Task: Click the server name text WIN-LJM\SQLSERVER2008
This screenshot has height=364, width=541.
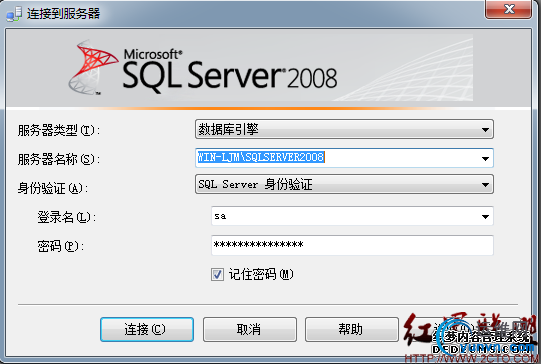Action: [x=260, y=157]
